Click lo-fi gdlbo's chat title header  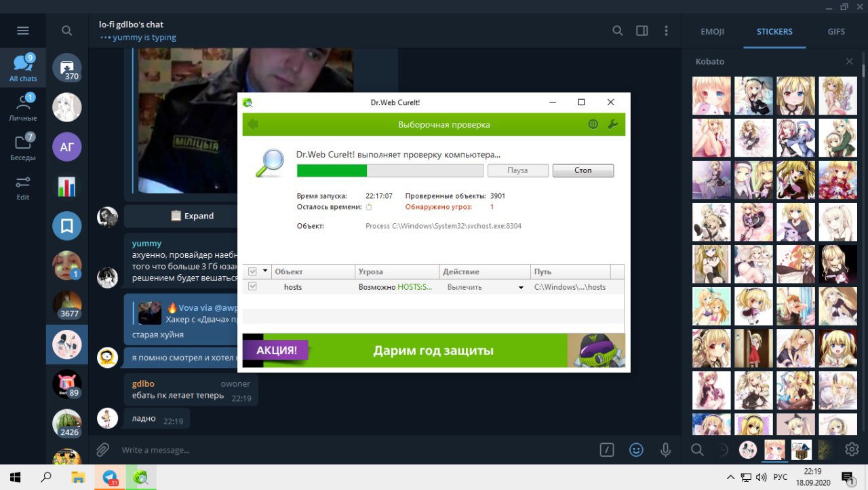click(131, 24)
